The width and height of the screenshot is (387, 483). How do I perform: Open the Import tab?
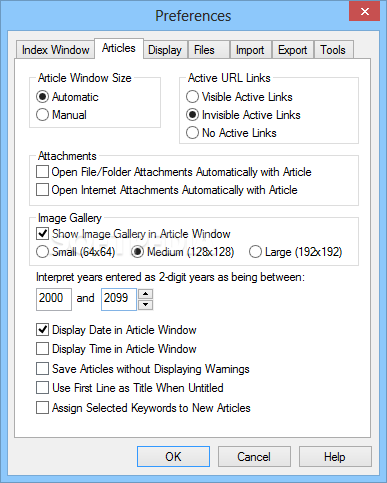(250, 50)
